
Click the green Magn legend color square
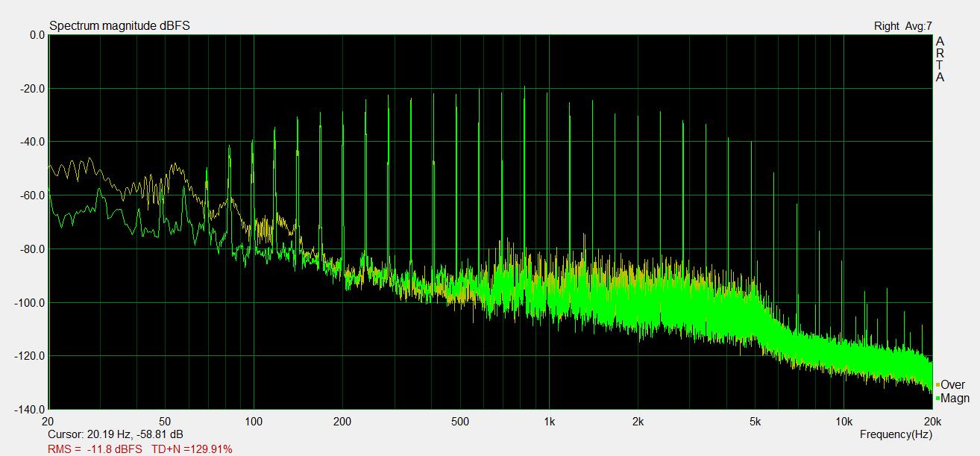[x=937, y=399]
